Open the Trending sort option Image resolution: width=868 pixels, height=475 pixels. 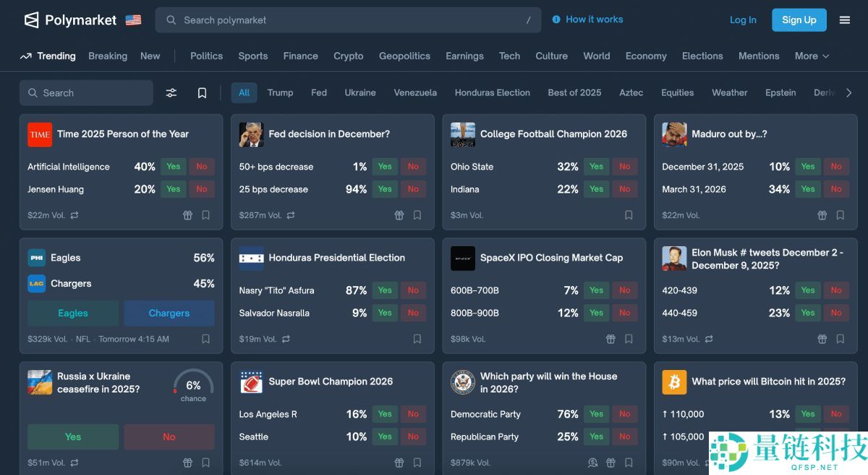point(48,56)
